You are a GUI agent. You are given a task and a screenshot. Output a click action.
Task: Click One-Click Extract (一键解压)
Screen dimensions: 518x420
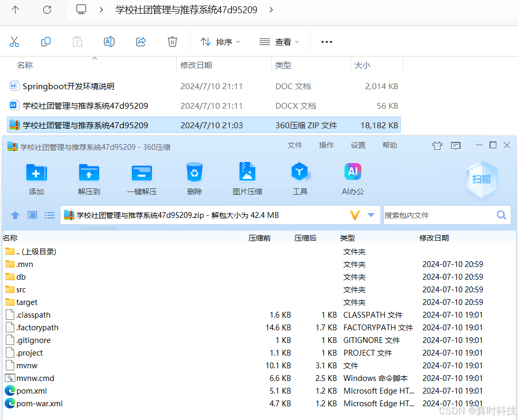(142, 179)
